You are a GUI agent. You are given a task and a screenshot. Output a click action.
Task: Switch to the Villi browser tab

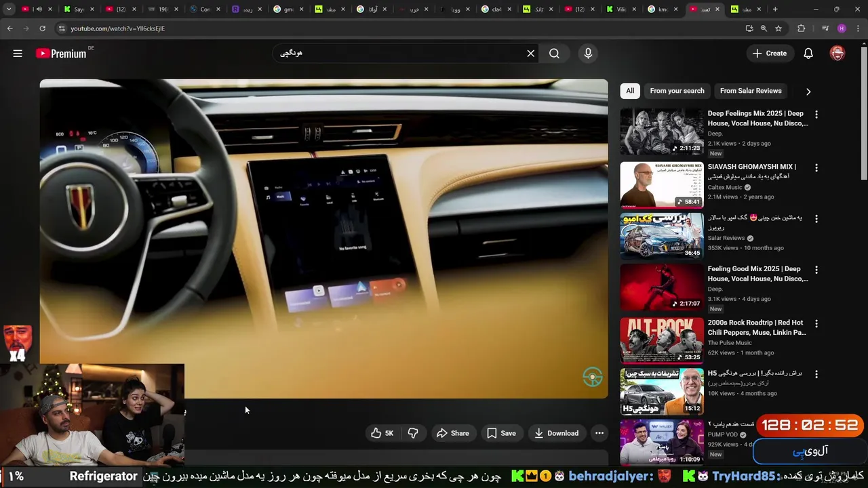622,9
